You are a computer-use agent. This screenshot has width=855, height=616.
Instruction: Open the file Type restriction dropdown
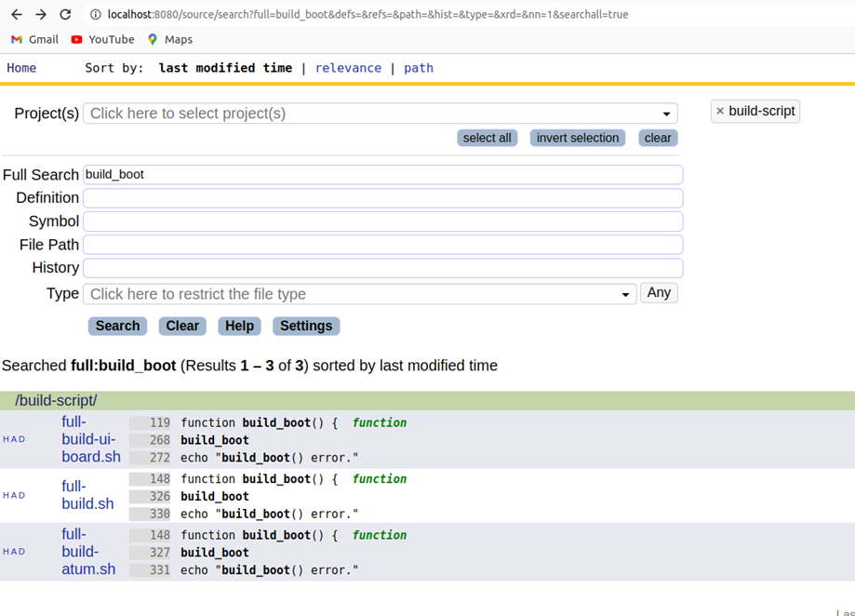click(359, 294)
